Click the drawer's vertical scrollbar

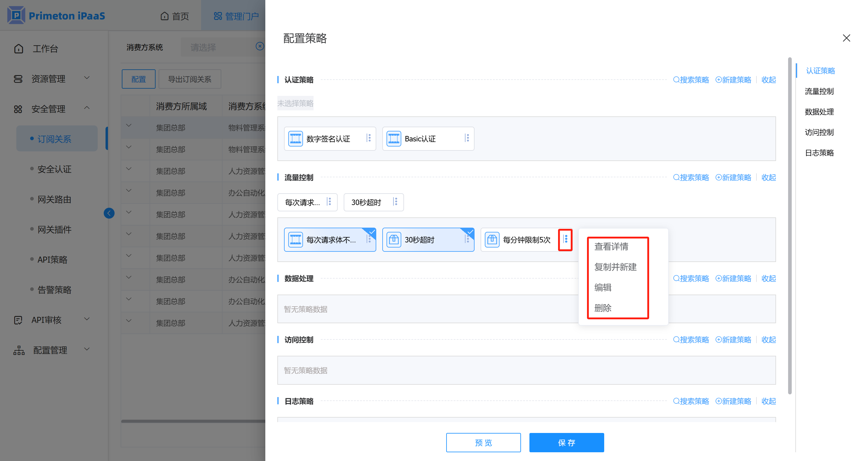coord(790,225)
